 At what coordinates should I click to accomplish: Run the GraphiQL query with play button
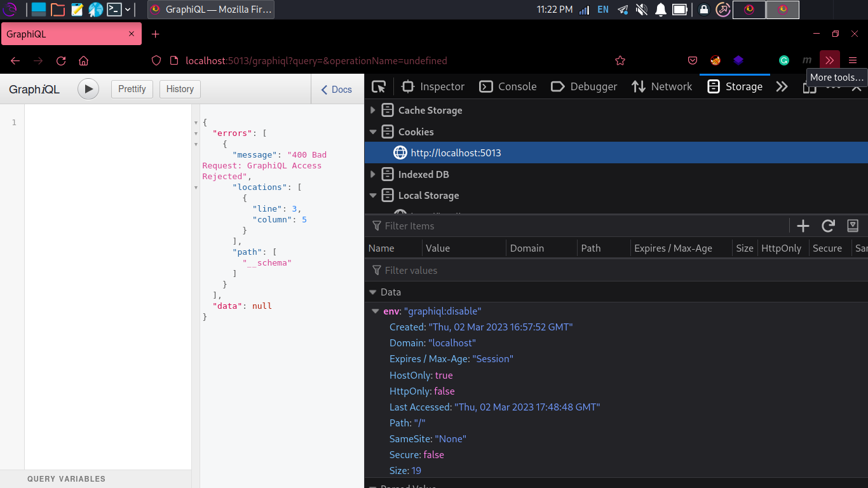pos(88,89)
